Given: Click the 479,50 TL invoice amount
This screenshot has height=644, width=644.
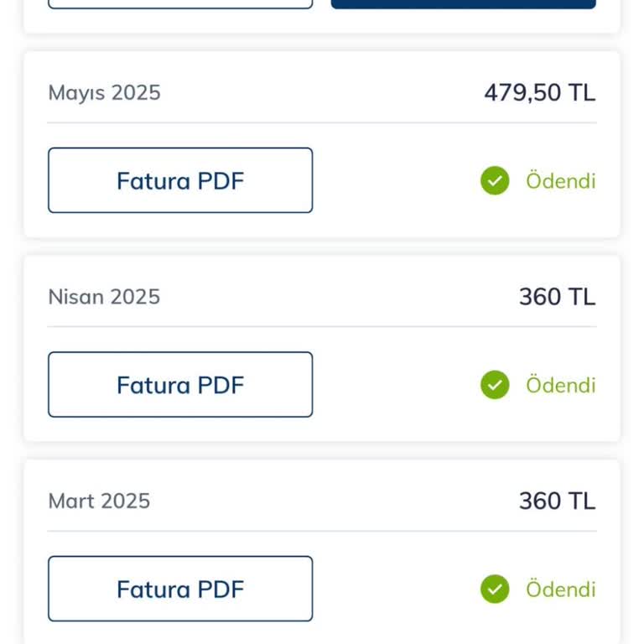Looking at the screenshot, I should [539, 92].
